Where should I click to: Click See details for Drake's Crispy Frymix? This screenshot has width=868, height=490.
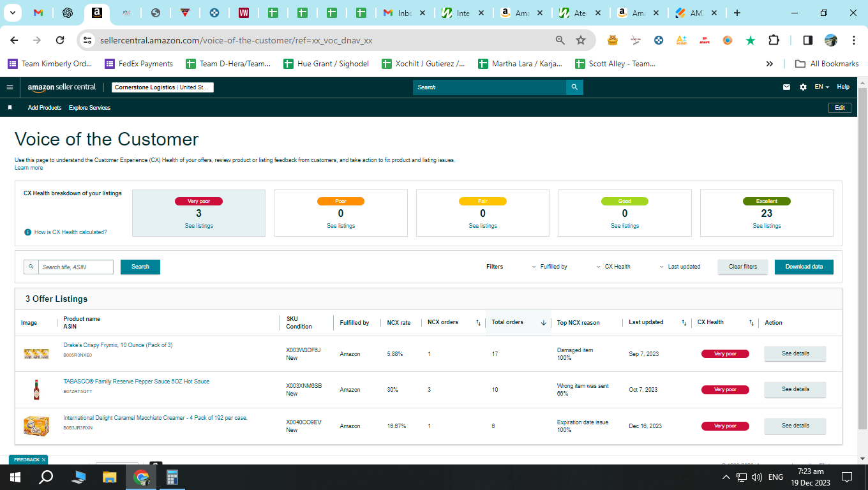pyautogui.click(x=795, y=353)
